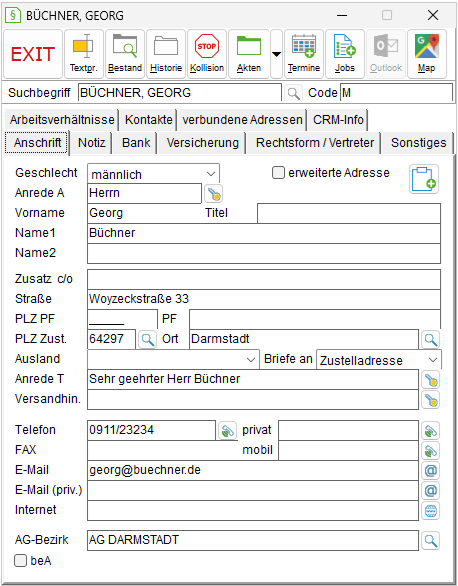This screenshot has width=458, height=586.
Task: Click the magnifier next to PLZ 64297
Action: (147, 339)
